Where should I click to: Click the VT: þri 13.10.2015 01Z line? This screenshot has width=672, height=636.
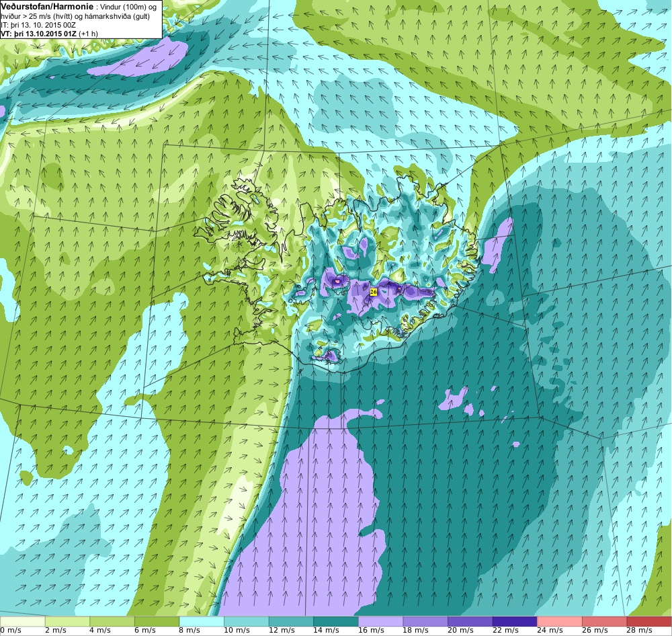coord(49,34)
